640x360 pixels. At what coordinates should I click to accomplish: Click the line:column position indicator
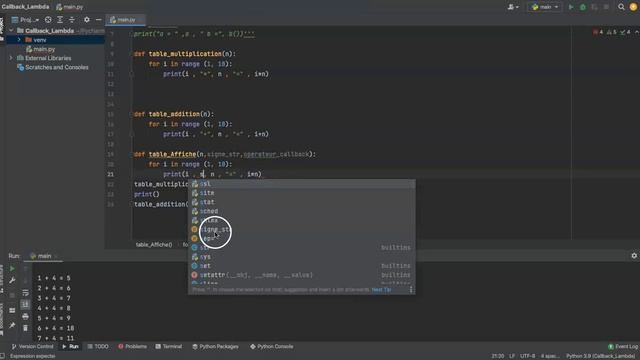point(498,356)
